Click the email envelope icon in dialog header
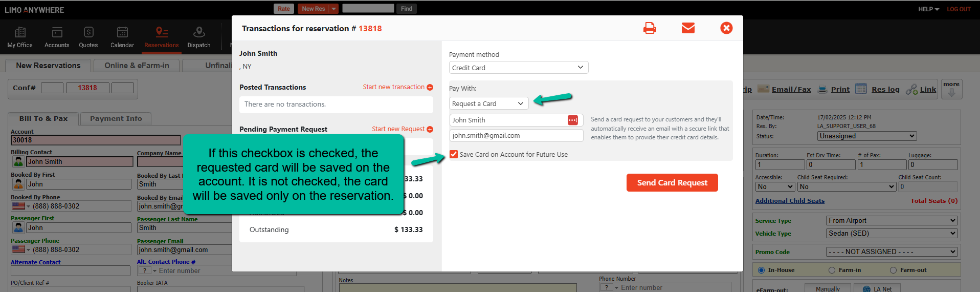The width and height of the screenshot is (980, 292). (688, 28)
